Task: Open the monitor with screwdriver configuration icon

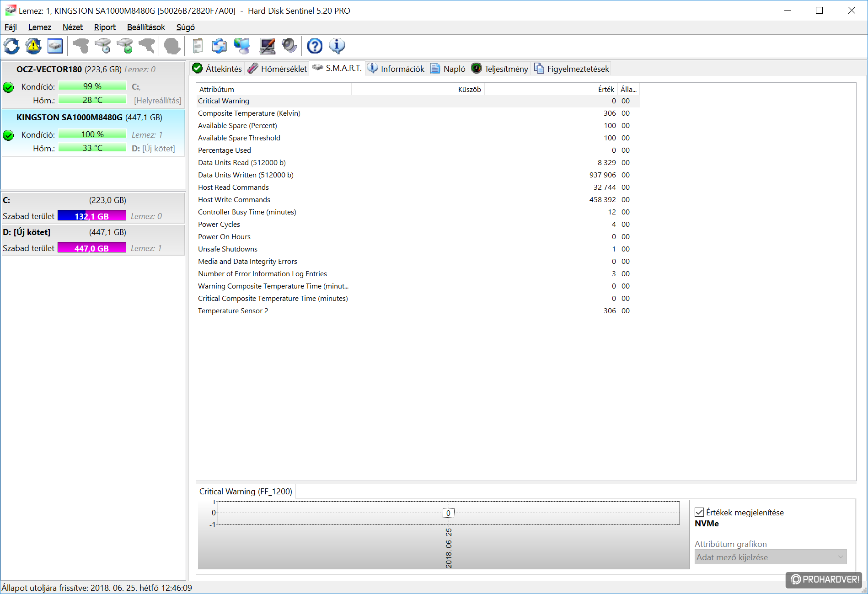Action: (267, 46)
